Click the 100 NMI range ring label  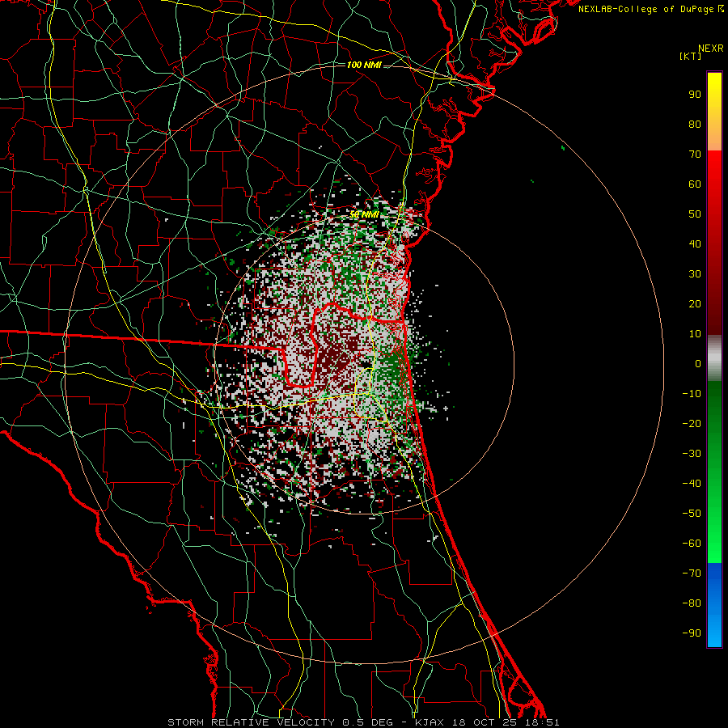point(364,65)
